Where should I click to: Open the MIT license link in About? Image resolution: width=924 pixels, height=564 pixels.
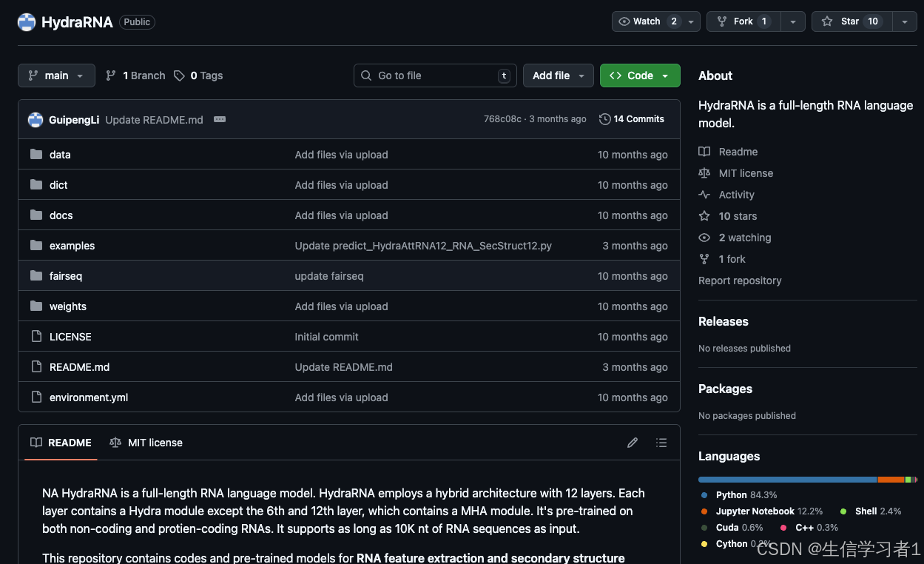(x=746, y=173)
